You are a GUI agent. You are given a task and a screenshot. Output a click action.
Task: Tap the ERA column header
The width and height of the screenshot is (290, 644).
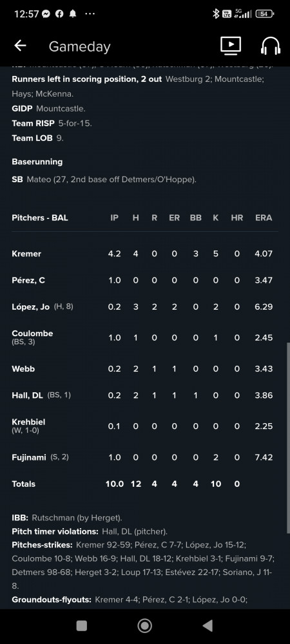tap(264, 218)
